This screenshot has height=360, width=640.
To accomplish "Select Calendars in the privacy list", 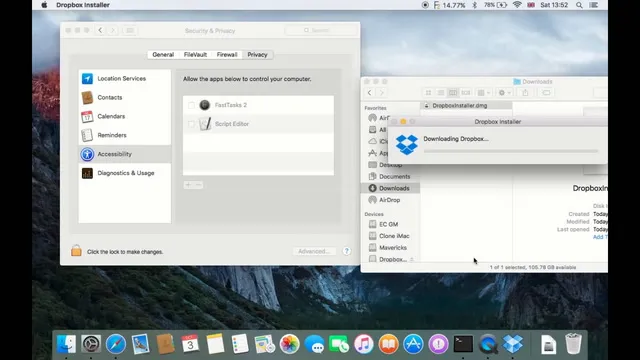I will (x=124, y=116).
